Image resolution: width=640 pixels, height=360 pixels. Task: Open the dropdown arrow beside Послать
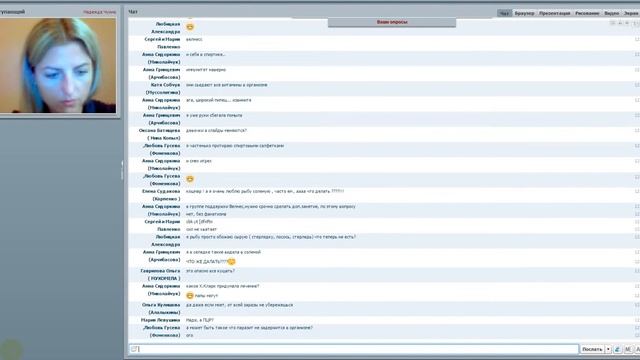[x=608, y=349]
